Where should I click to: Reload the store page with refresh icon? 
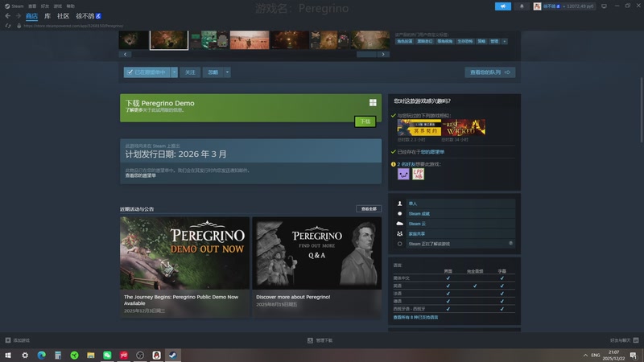pyautogui.click(x=8, y=26)
